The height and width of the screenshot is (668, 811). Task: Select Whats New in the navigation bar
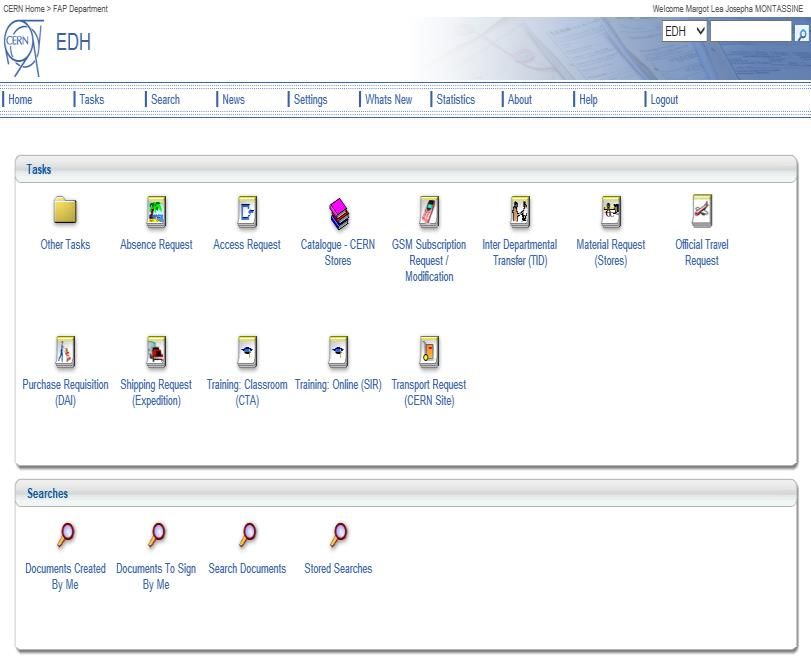point(388,99)
